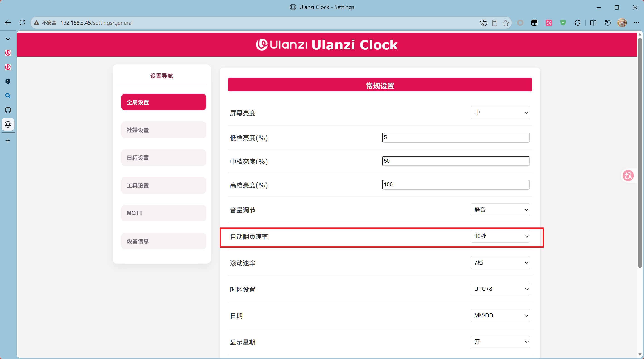Open the 屏幕亮度 dropdown
644x359 pixels.
tap(500, 113)
